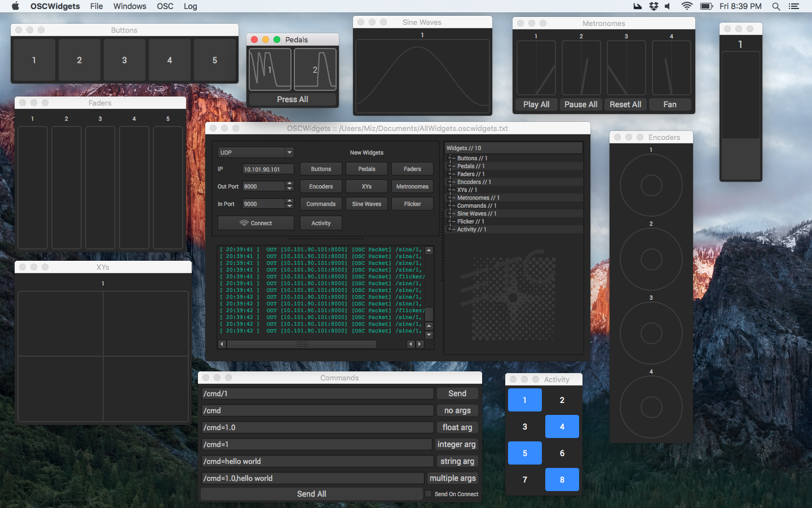The image size is (812, 508).
Task: Click fader 3 in Faders window
Action: pyautogui.click(x=100, y=187)
